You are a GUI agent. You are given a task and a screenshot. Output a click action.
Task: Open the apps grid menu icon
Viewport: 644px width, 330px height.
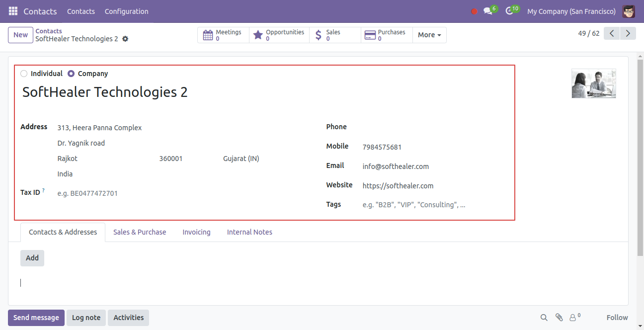click(13, 11)
